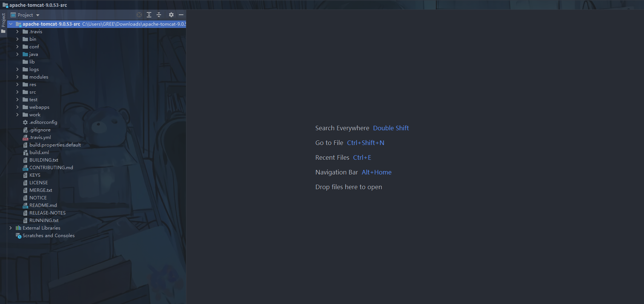Select the .gitignore file icon
This screenshot has width=644, height=304.
click(25, 130)
